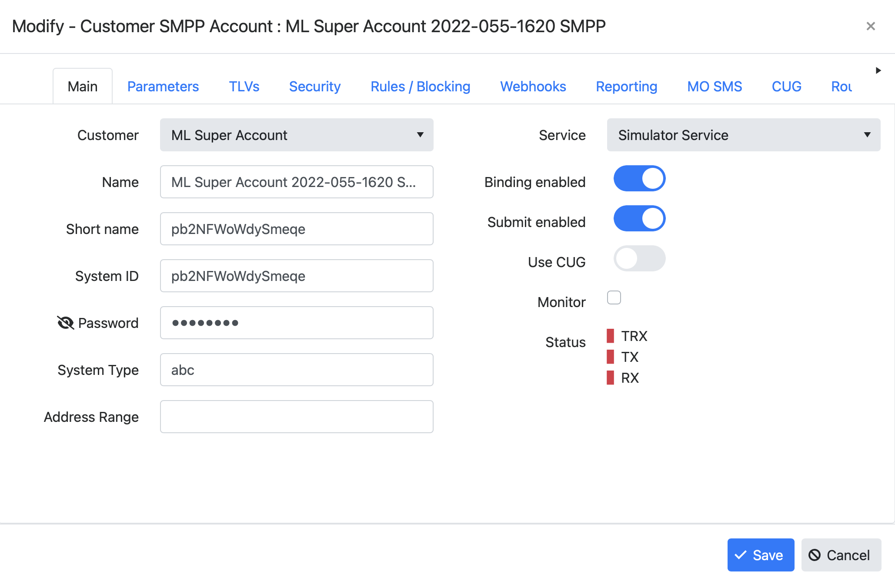Click the RX status icon
The image size is (895, 588).
(611, 378)
